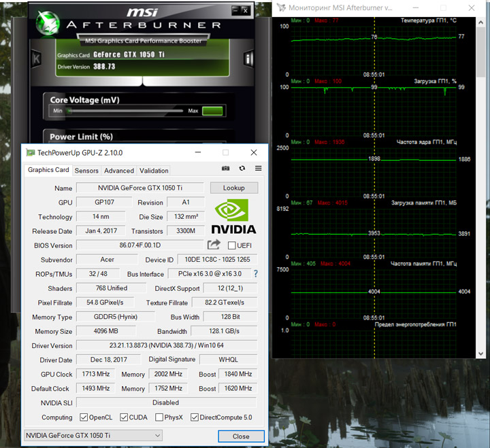Toggle the CUDA checkbox
This screenshot has width=490, height=448.
(x=124, y=417)
